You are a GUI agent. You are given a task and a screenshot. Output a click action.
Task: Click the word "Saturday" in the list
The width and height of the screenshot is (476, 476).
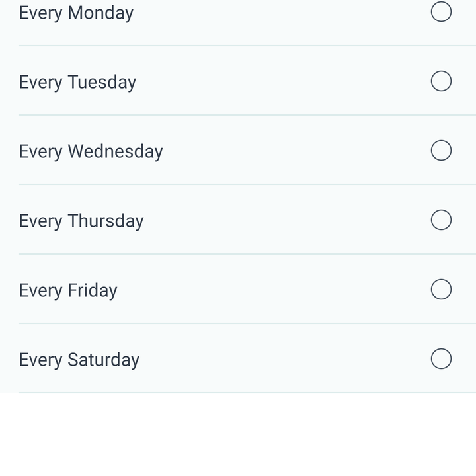(104, 360)
